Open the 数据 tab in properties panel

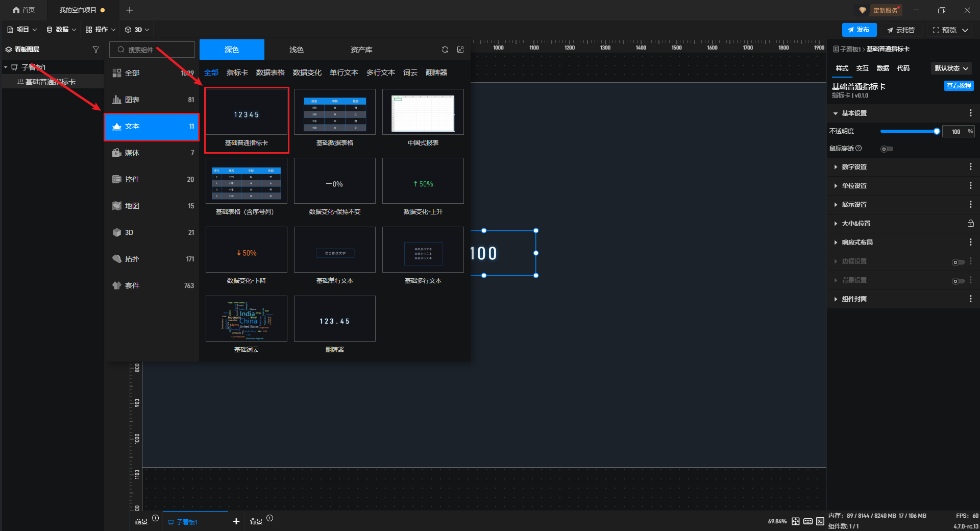[883, 68]
